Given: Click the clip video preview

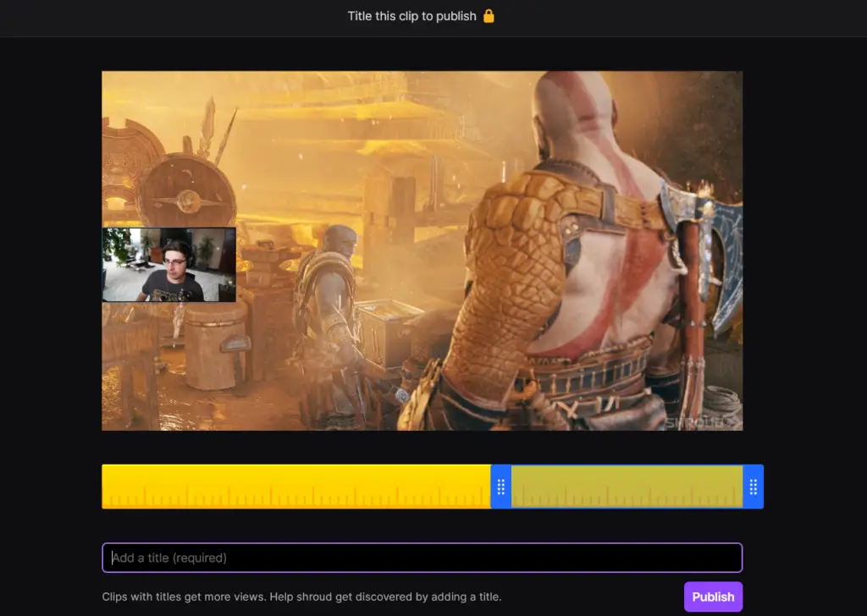Looking at the screenshot, I should tap(422, 250).
